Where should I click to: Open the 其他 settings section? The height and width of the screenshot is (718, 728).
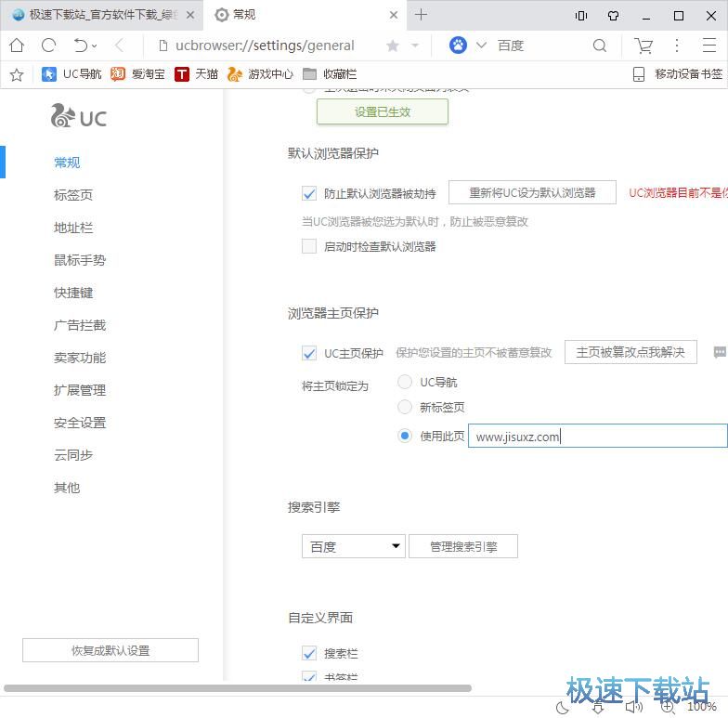(67, 488)
